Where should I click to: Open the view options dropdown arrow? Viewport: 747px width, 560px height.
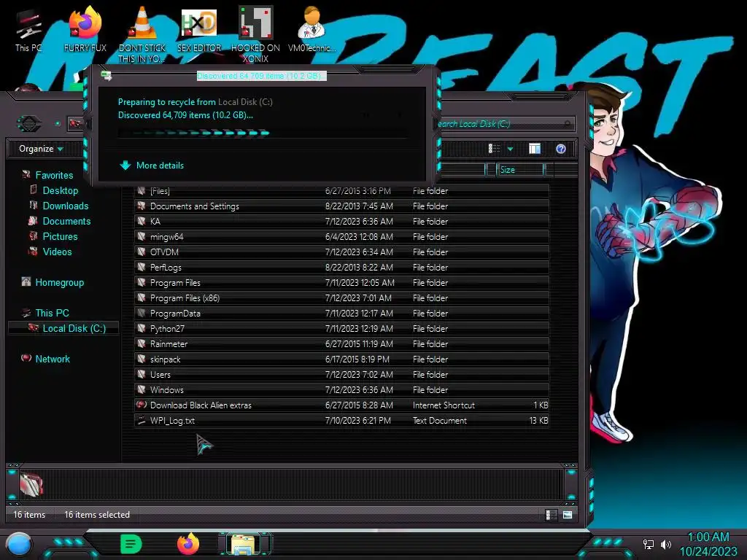pos(510,149)
